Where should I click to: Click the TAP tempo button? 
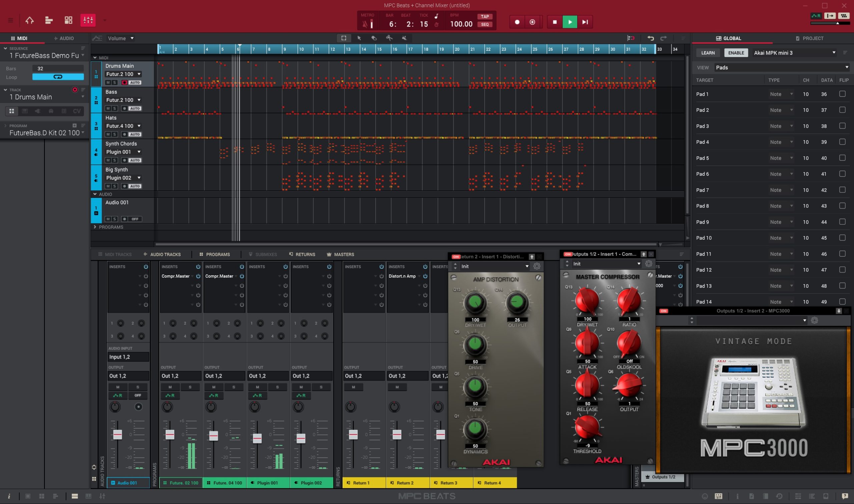485,16
